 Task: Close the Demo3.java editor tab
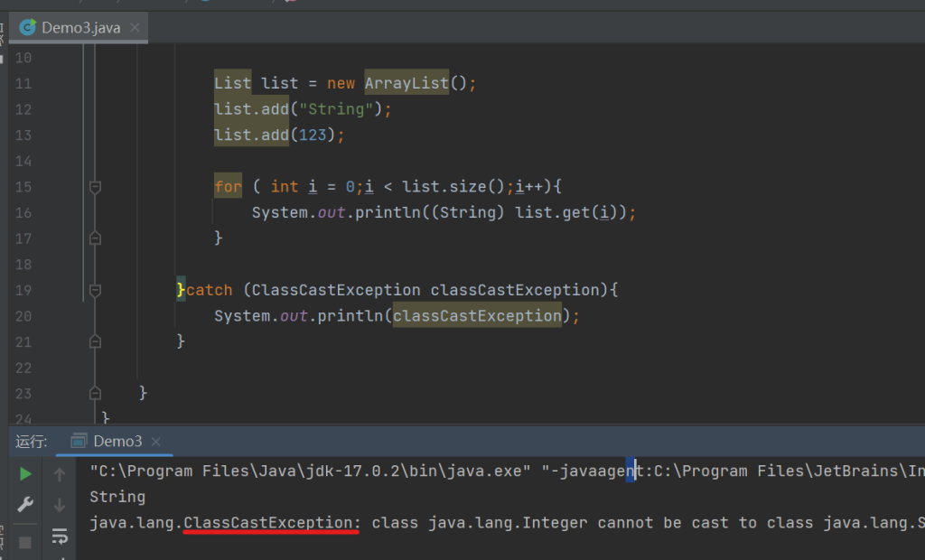pyautogui.click(x=135, y=27)
